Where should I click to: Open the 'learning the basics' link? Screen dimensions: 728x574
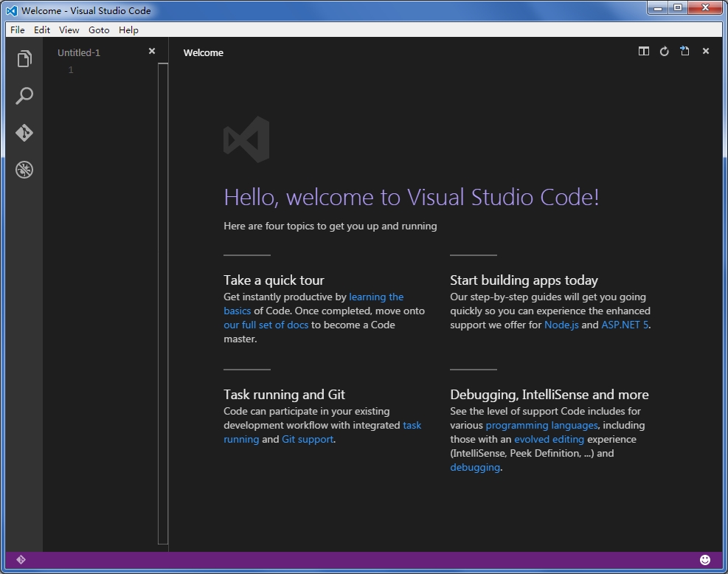[376, 297]
